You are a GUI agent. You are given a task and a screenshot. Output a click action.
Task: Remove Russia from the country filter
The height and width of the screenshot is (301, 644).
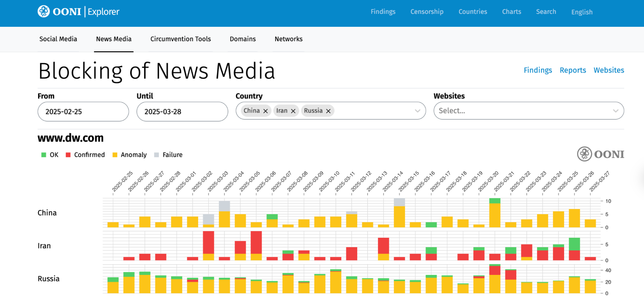pos(328,111)
